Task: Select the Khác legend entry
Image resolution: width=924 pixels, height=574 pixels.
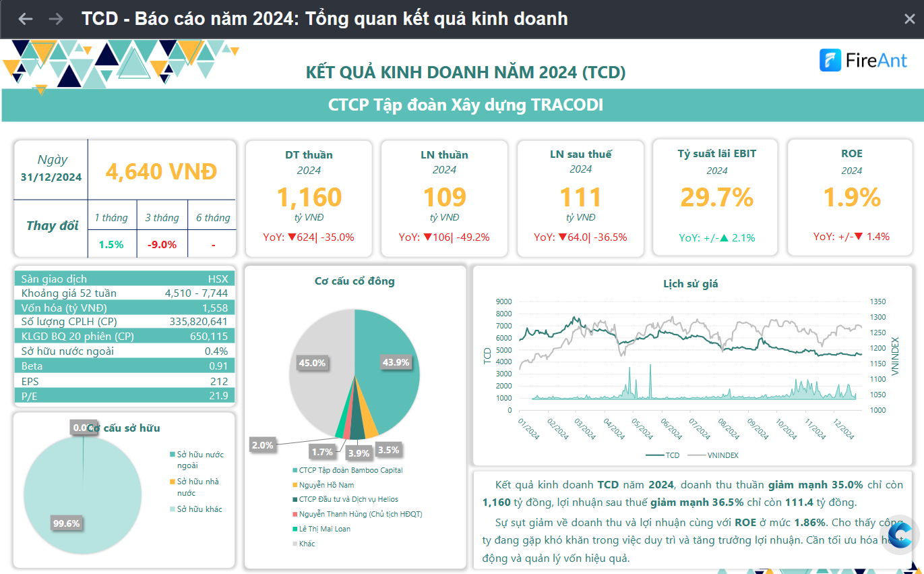Action: tap(304, 544)
